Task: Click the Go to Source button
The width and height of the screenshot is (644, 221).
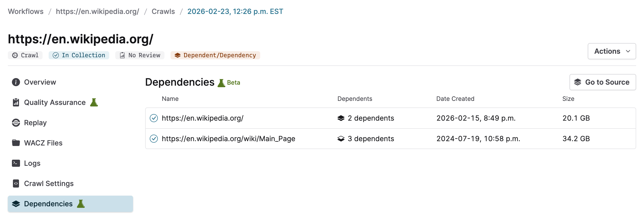Action: tap(602, 82)
